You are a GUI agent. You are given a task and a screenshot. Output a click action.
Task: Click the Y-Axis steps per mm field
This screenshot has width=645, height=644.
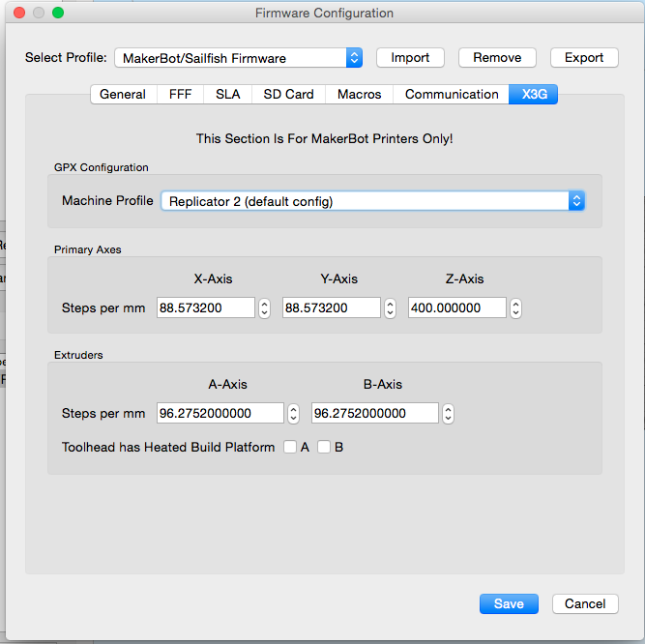coord(332,307)
